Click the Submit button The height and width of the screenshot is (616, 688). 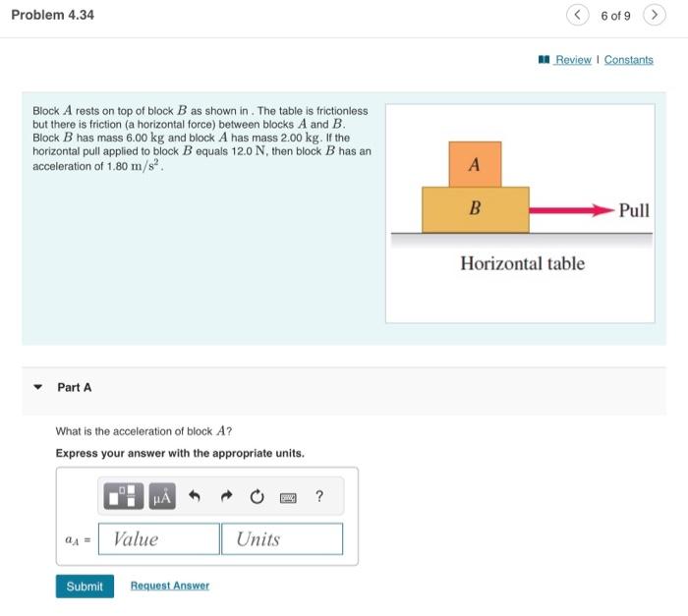[x=85, y=587]
